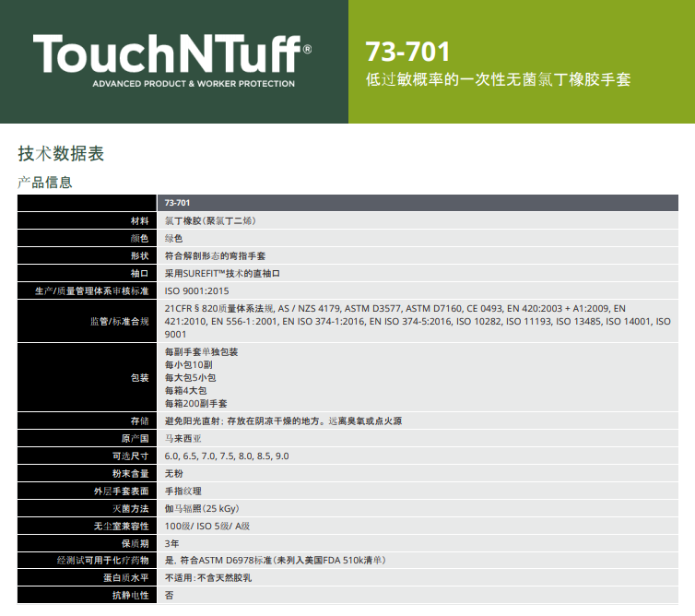
Task: Click the product title 低过敏概率的一次性无菌氯丁橡胶手套
Action: point(498,80)
